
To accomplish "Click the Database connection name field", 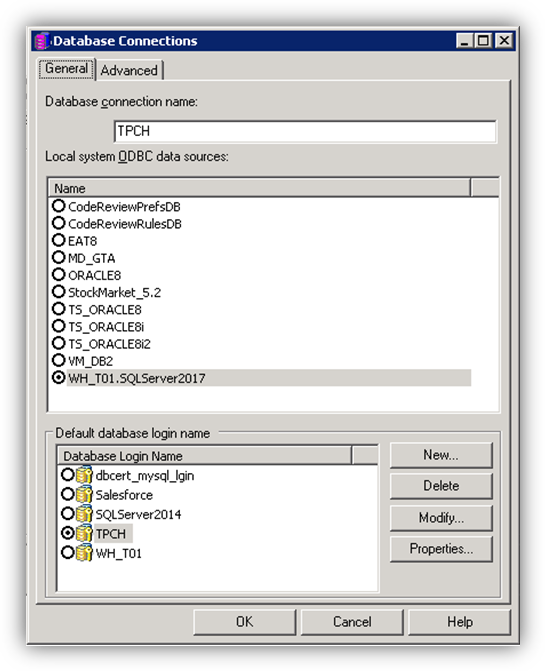I will coord(305,131).
